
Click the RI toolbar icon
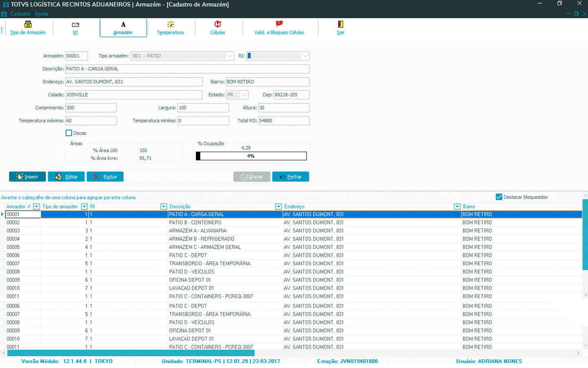click(x=75, y=25)
